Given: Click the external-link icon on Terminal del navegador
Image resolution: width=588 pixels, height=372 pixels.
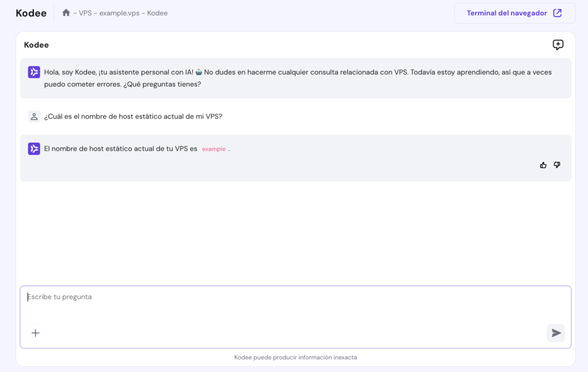Looking at the screenshot, I should pyautogui.click(x=556, y=13).
